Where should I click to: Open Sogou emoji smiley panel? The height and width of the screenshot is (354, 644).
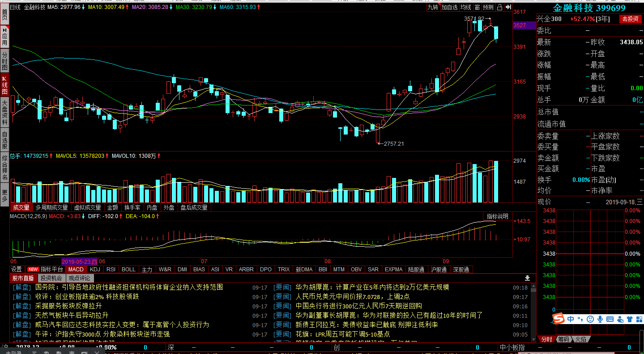tap(590, 319)
